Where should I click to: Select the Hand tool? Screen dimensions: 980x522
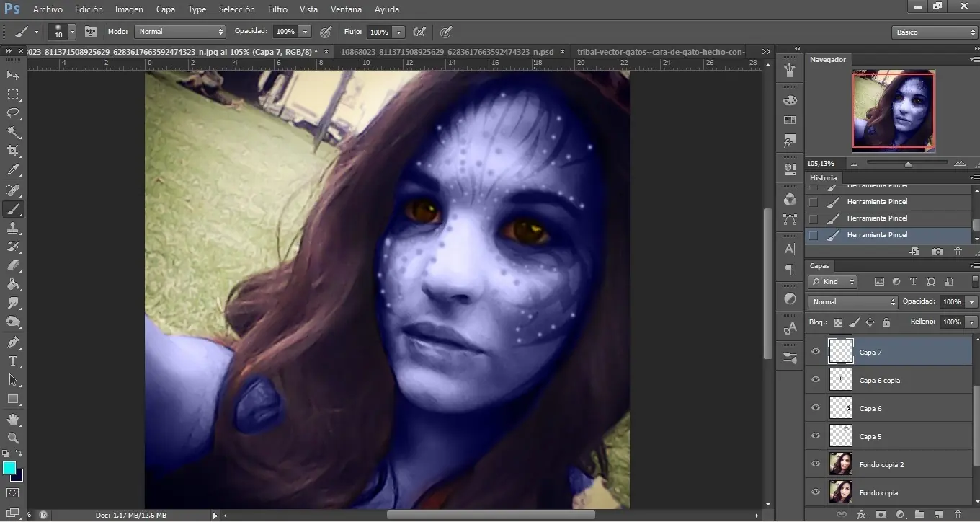(13, 419)
